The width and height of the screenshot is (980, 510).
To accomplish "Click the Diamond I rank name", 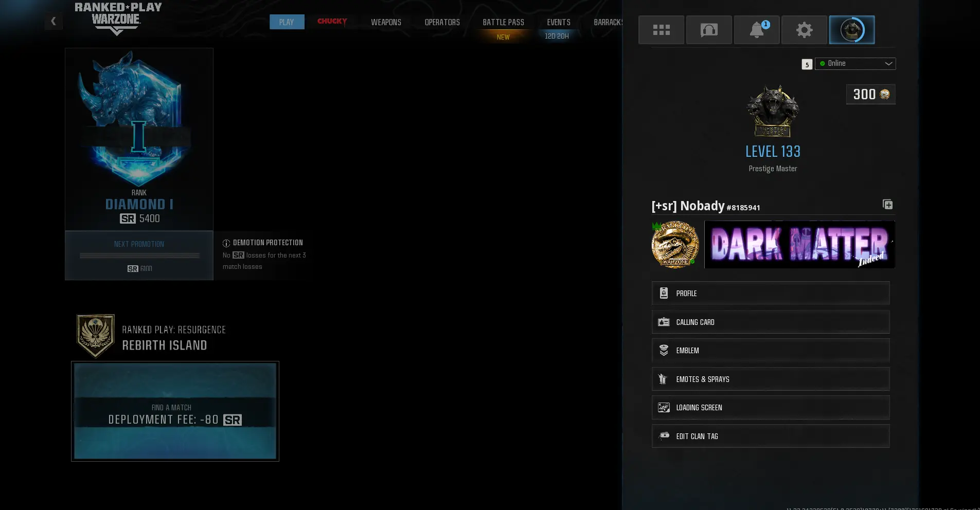I will [x=139, y=204].
